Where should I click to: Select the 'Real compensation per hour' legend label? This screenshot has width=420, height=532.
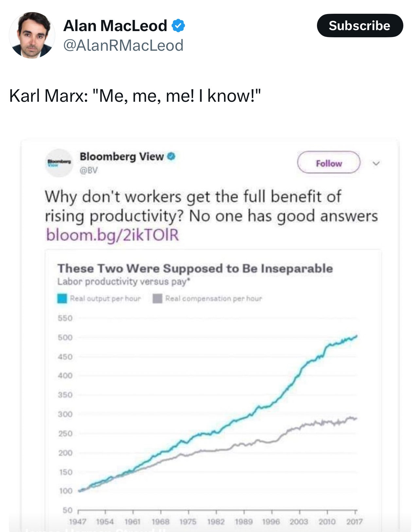[x=214, y=298]
